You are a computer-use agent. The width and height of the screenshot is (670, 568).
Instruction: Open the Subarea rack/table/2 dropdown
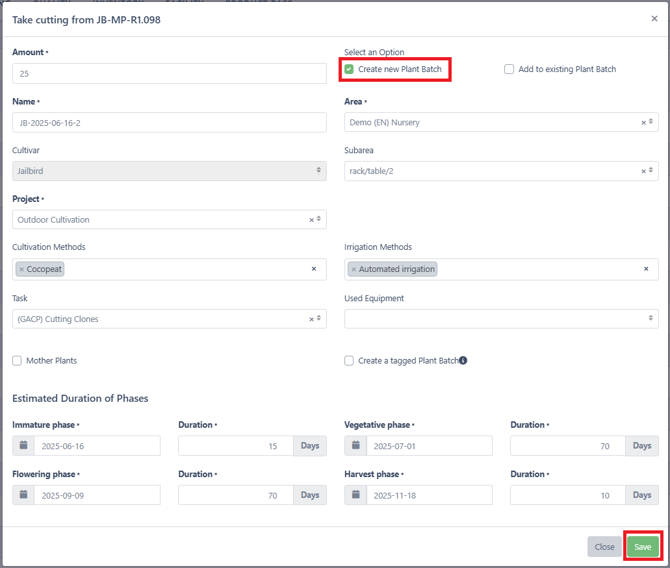(x=501, y=171)
